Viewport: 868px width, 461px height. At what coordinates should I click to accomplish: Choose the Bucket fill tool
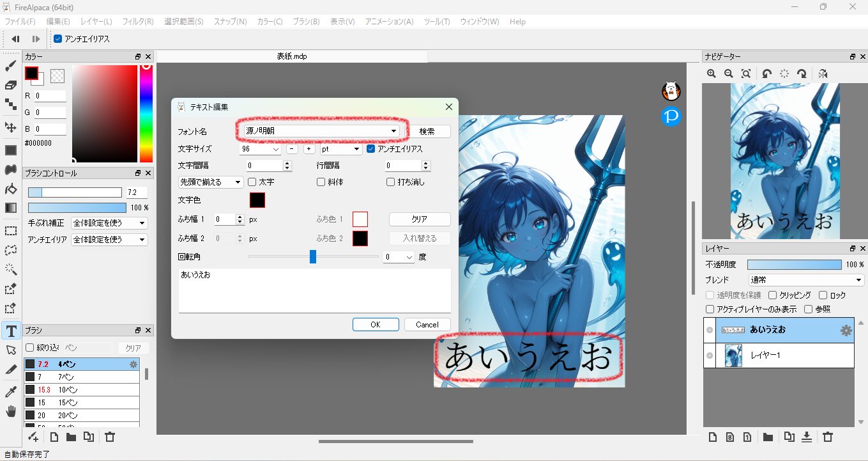[x=11, y=189]
